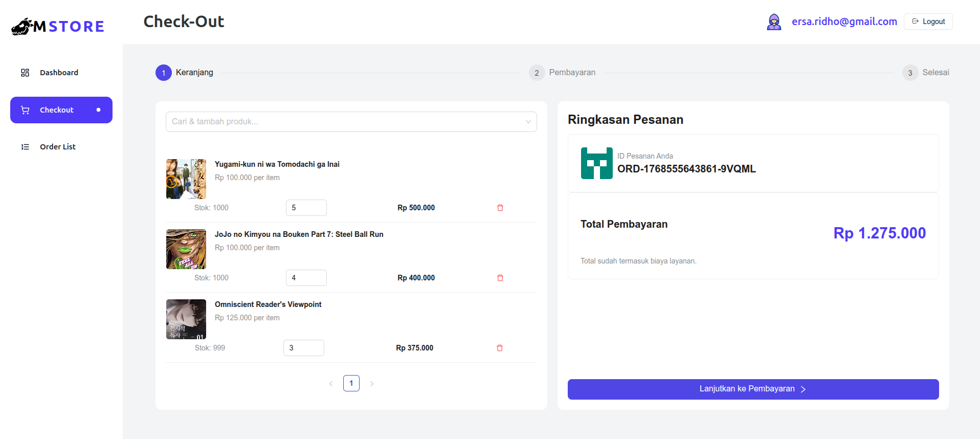The width and height of the screenshot is (980, 439).
Task: Click the user avatar icon
Action: [774, 22]
